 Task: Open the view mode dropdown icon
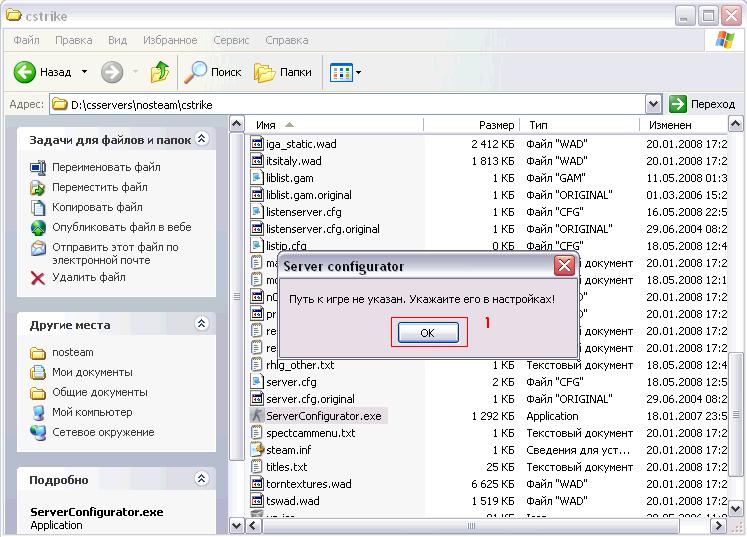point(345,72)
